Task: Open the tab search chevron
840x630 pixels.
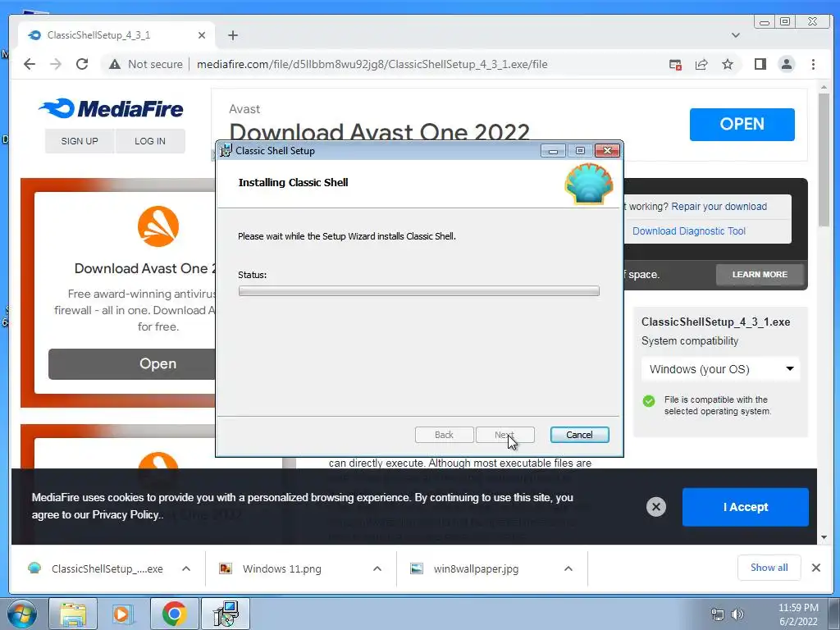Action: 736,35
